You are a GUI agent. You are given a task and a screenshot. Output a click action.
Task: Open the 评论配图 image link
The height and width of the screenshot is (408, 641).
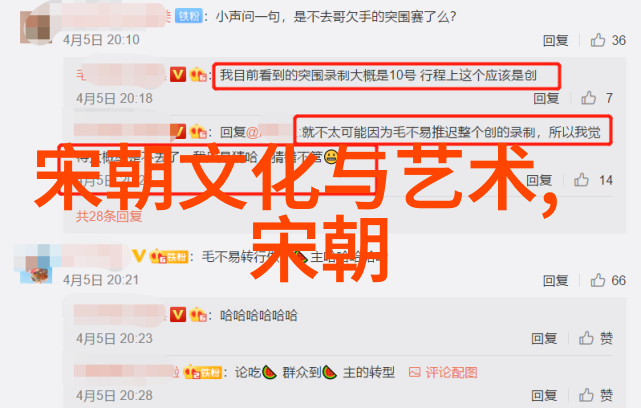443,372
